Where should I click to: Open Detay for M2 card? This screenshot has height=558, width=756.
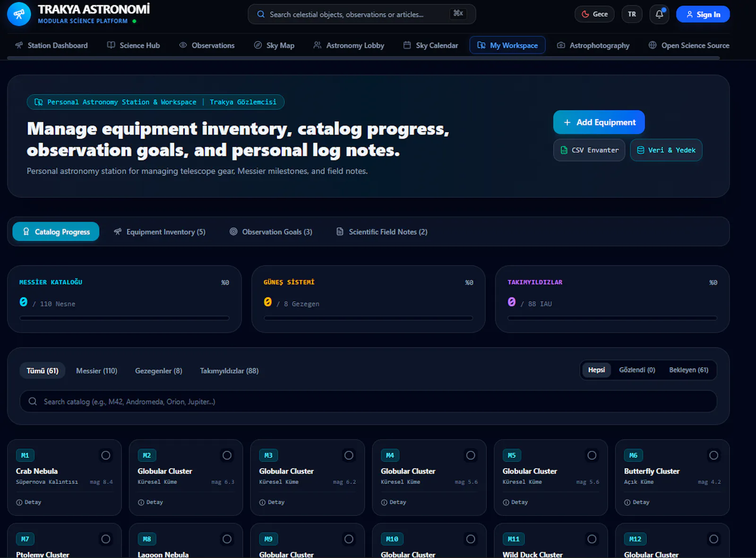[150, 502]
